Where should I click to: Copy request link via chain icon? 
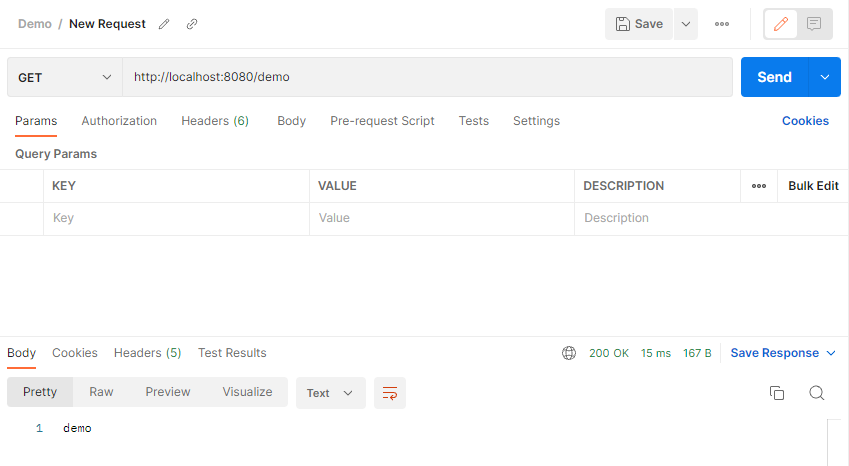[192, 24]
